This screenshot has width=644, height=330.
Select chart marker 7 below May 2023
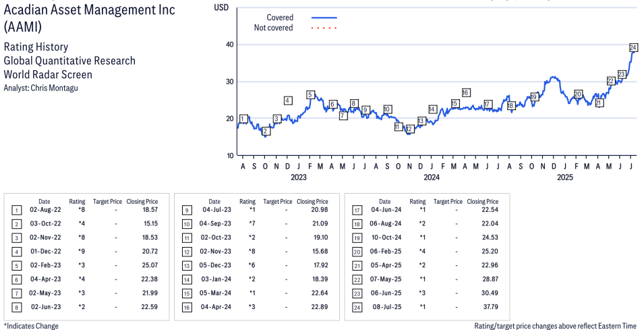[x=343, y=116]
